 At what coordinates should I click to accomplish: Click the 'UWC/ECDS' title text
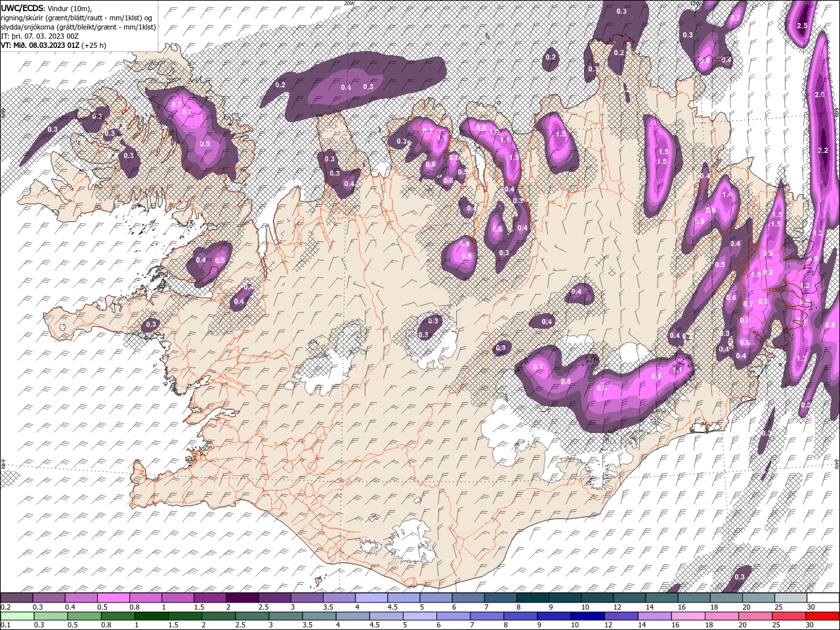(22, 8)
